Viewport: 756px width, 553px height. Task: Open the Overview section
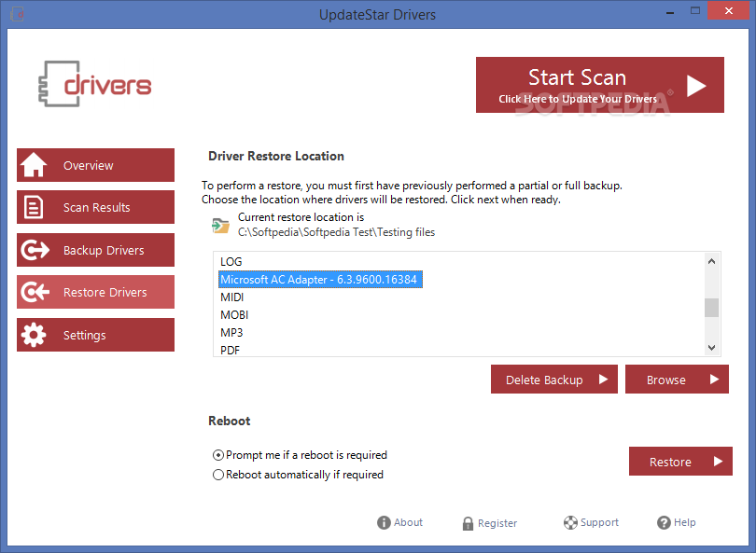[x=95, y=165]
